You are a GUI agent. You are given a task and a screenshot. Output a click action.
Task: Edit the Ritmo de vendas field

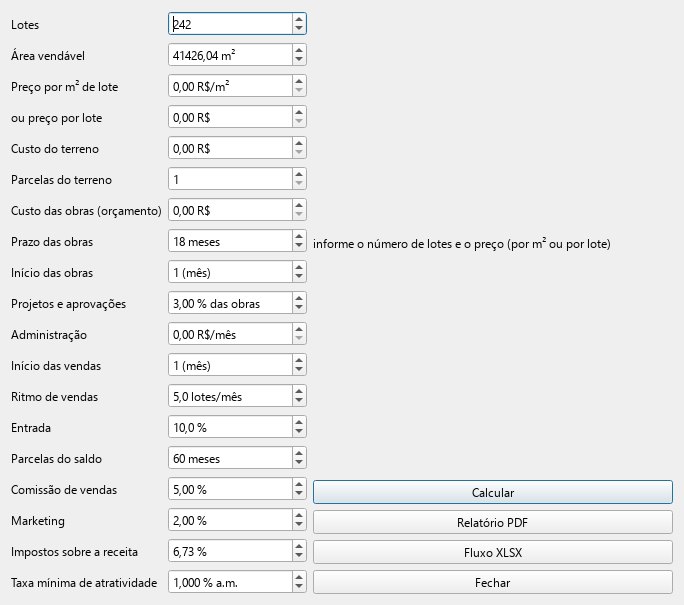pos(230,396)
